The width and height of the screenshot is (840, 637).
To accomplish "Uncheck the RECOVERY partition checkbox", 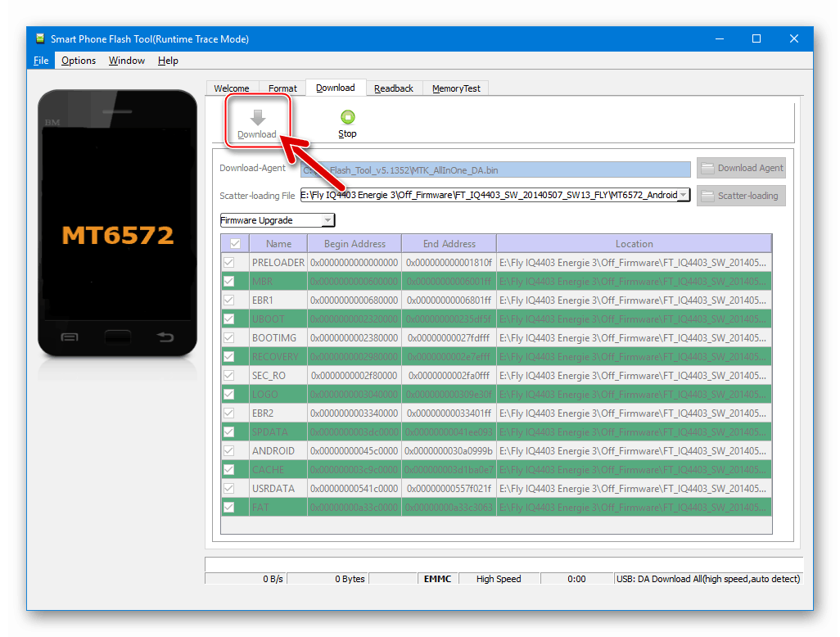I will click(x=229, y=357).
